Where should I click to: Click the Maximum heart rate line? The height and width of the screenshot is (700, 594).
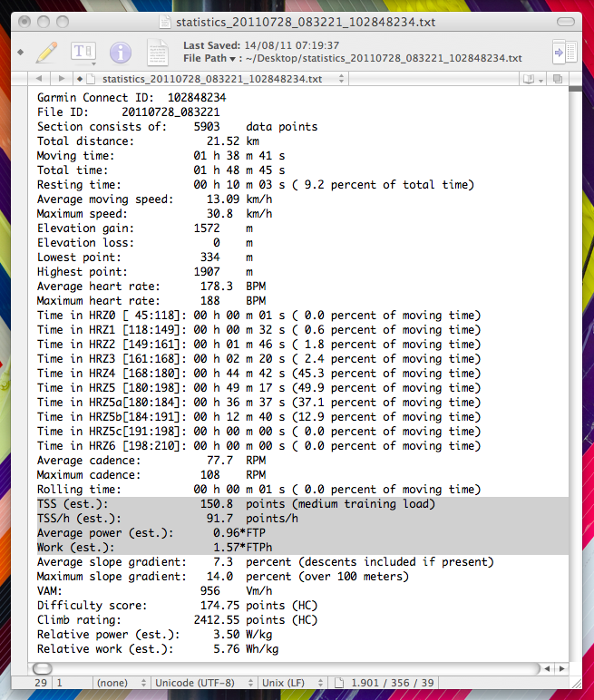(x=151, y=300)
